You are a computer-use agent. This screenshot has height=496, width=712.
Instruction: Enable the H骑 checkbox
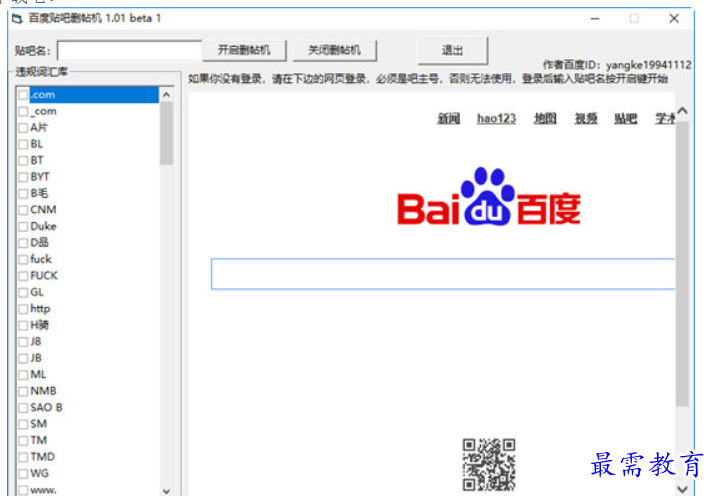click(23, 325)
